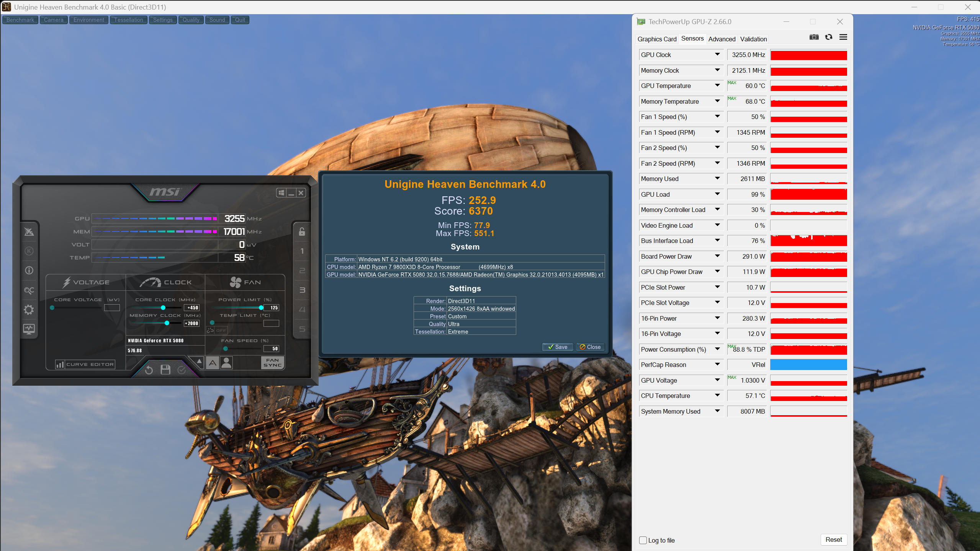Select Afterburner profile slot 1
This screenshot has width=980, height=551.
(x=302, y=251)
